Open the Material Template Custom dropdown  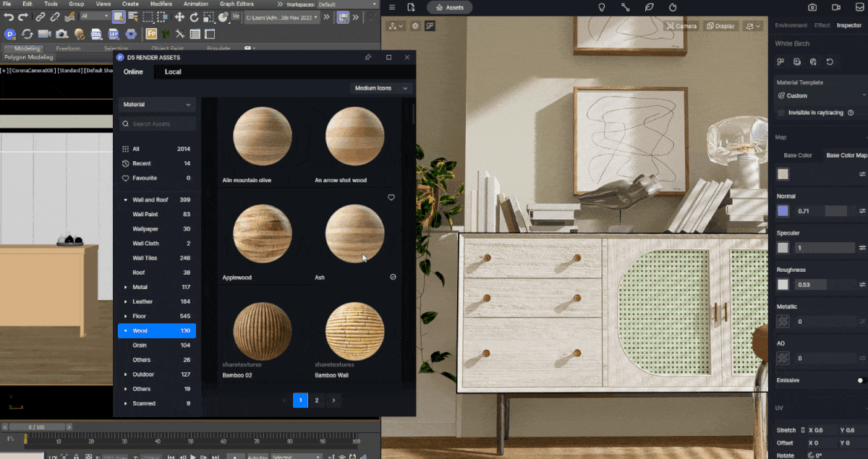pyautogui.click(x=821, y=95)
